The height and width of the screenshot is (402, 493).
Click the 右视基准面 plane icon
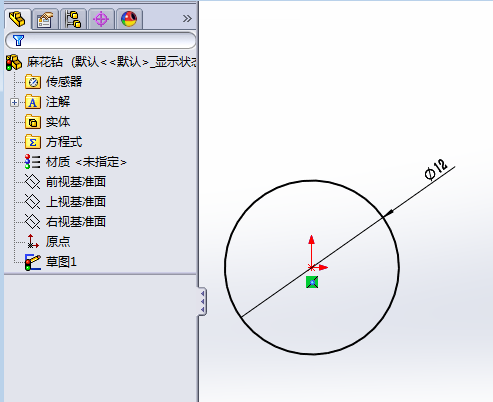pyautogui.click(x=33, y=222)
